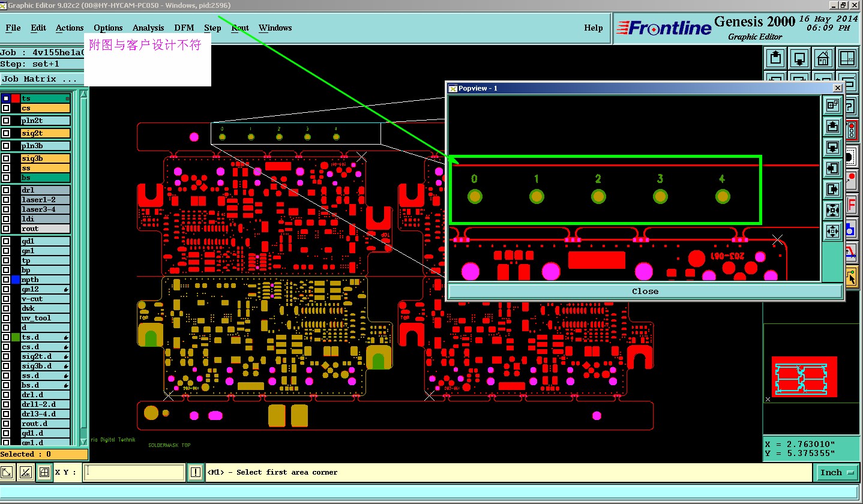Toggle the drl layer checkbox

coord(6,190)
